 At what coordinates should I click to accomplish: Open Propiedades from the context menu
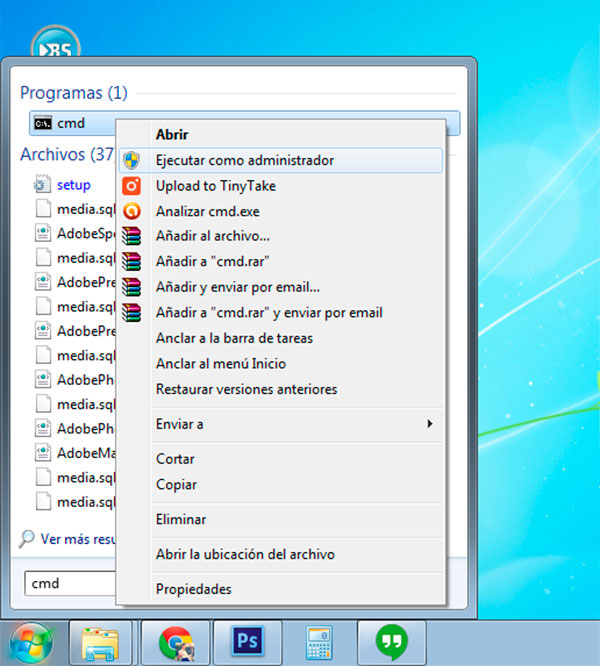[x=193, y=589]
